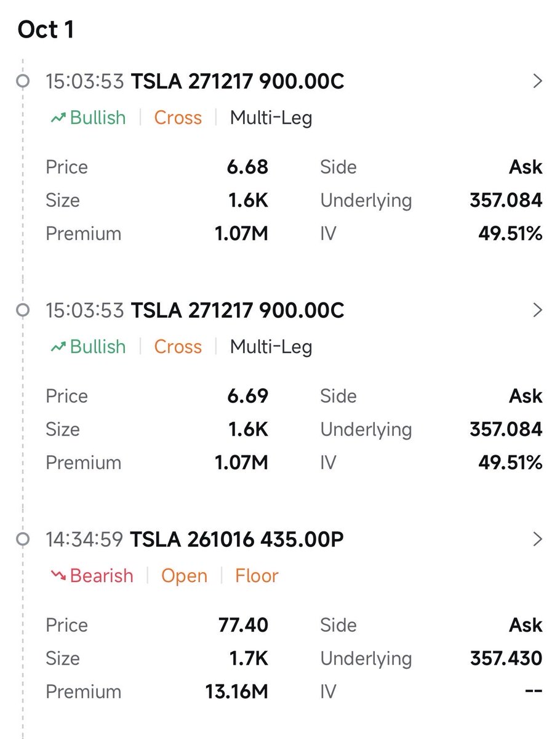Tap the orange Open tag
This screenshot has height=739, width=560.
click(184, 576)
